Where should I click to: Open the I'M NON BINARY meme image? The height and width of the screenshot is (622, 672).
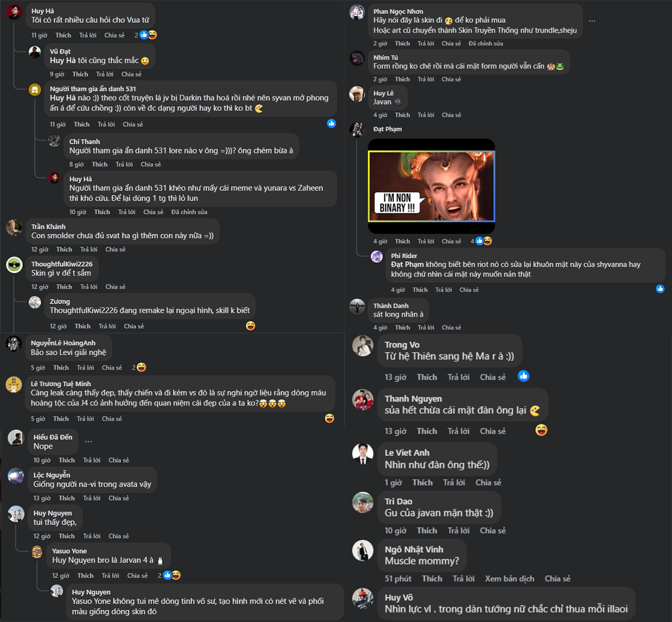(x=431, y=187)
